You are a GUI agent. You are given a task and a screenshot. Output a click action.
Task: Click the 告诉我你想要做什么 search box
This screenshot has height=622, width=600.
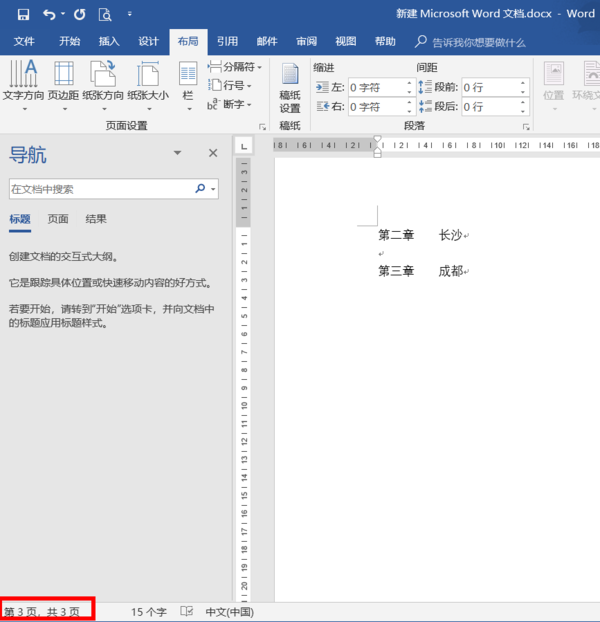coord(470,42)
